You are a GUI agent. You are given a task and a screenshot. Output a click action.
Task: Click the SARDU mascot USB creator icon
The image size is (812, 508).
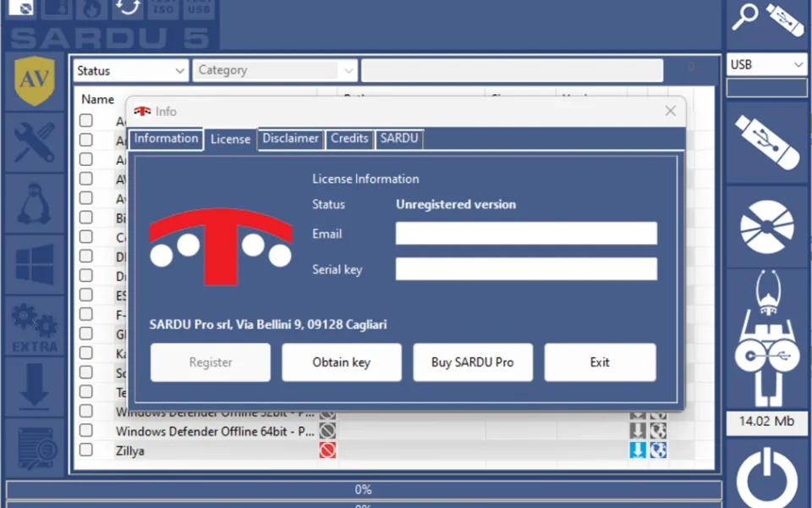coord(767,338)
